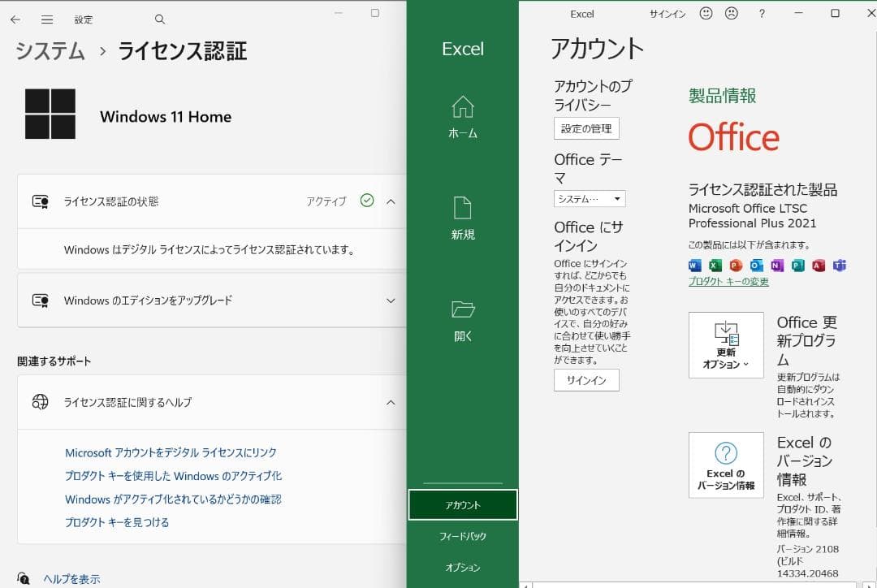Viewport: 877px width, 588px height.
Task: Collapse the ライセンス認証の状態 section
Action: pos(391,201)
